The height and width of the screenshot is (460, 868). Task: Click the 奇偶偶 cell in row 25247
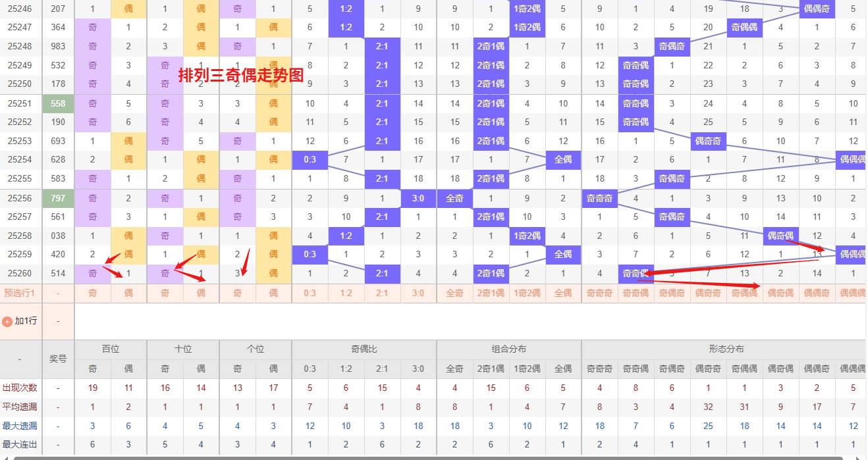[744, 28]
